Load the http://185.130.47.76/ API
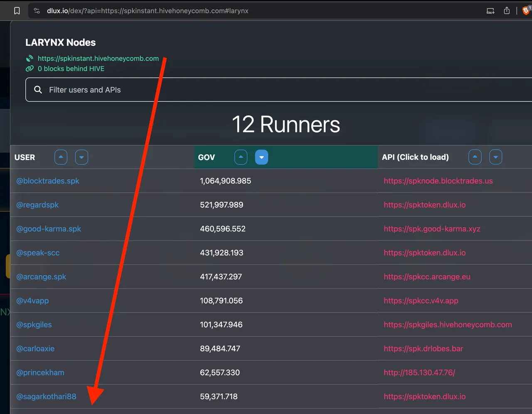 [419, 372]
